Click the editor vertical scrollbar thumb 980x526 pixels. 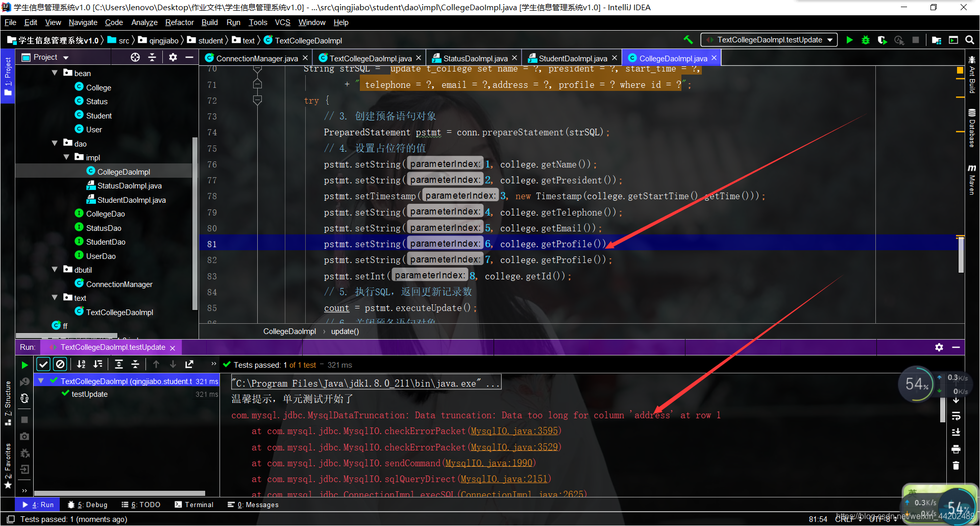click(x=961, y=254)
